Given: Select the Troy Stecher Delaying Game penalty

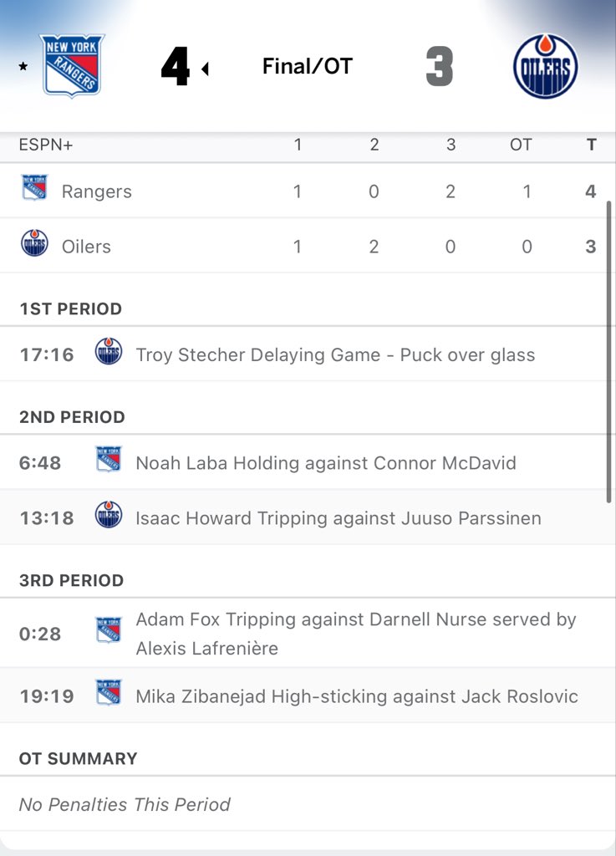Looking at the screenshot, I should click(335, 354).
